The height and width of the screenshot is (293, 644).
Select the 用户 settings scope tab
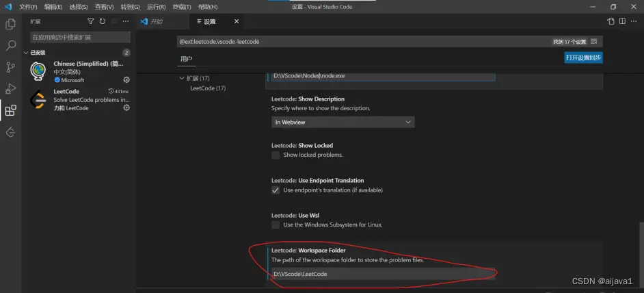[187, 59]
